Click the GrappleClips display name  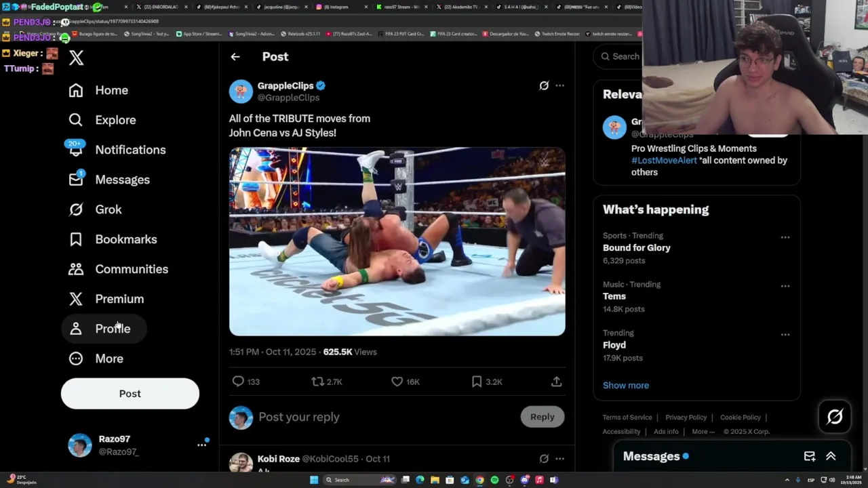pyautogui.click(x=285, y=85)
